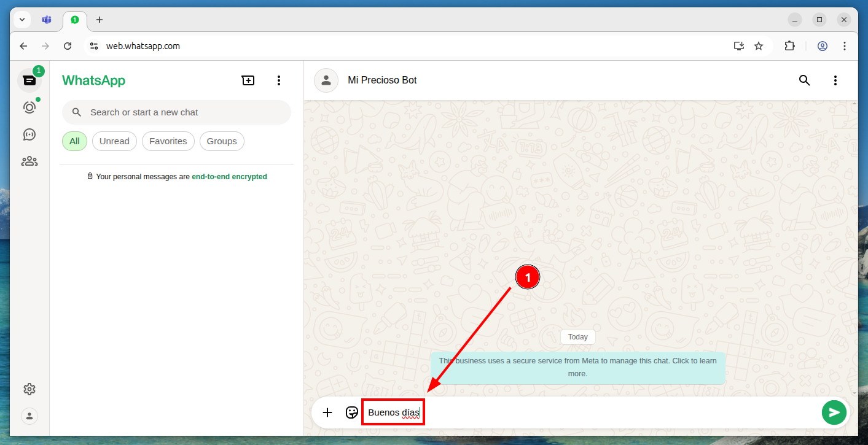Search within Mi Precioso Bot chat
This screenshot has height=445, width=868.
(804, 80)
